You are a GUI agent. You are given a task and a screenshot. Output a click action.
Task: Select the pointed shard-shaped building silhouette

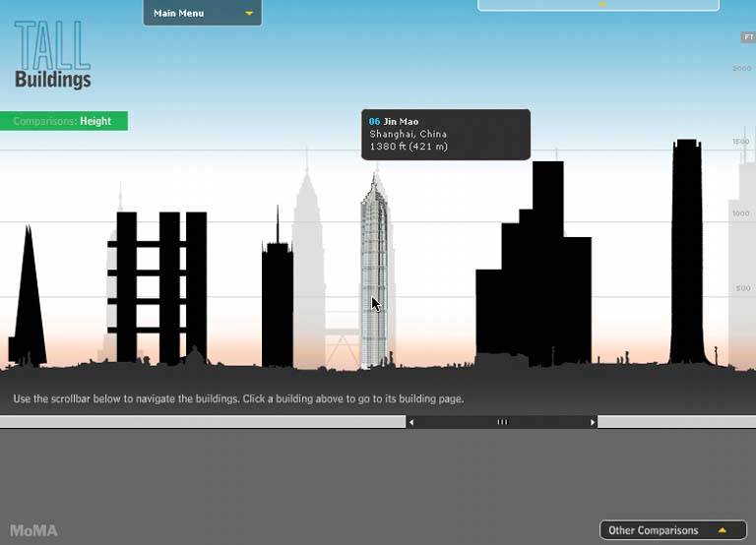28,305
